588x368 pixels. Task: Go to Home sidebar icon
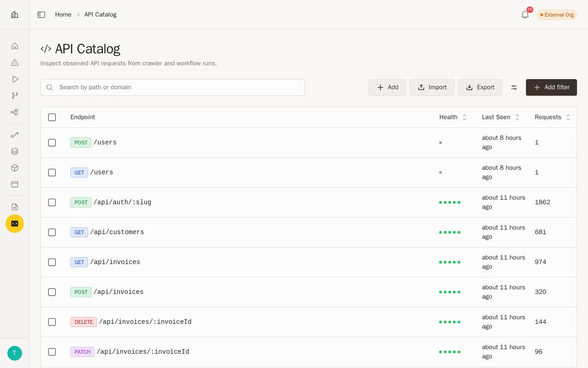15,46
